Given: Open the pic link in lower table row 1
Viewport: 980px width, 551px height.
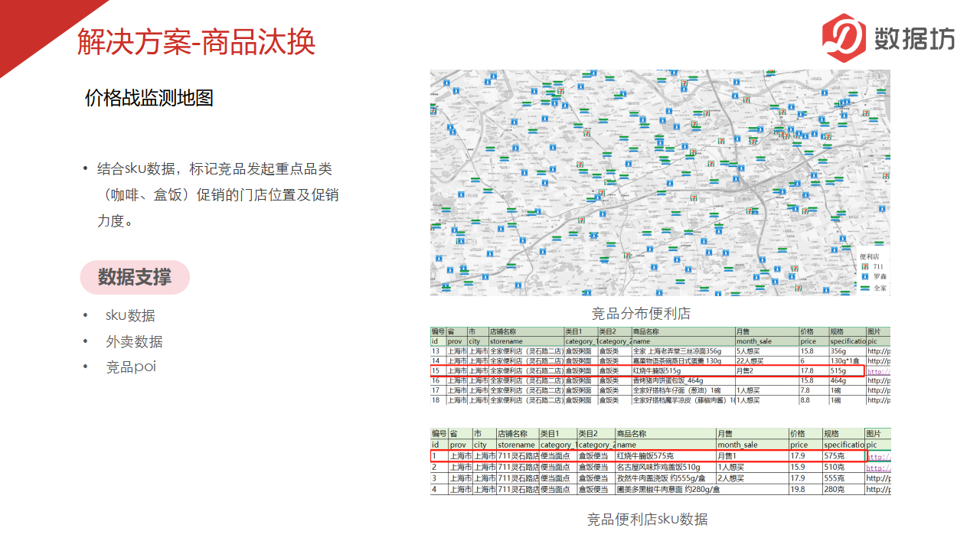Looking at the screenshot, I should (x=879, y=457).
